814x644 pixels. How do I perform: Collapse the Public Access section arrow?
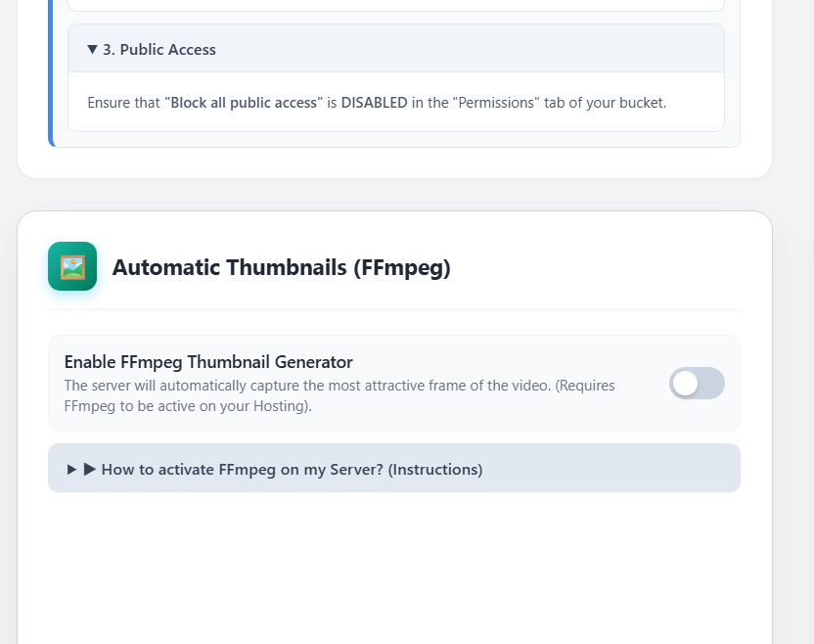(92, 50)
